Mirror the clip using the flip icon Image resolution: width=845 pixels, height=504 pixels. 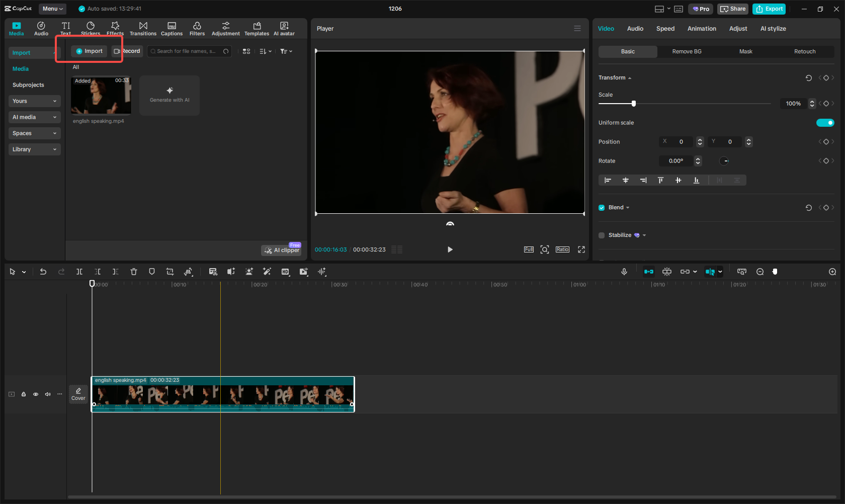point(188,272)
